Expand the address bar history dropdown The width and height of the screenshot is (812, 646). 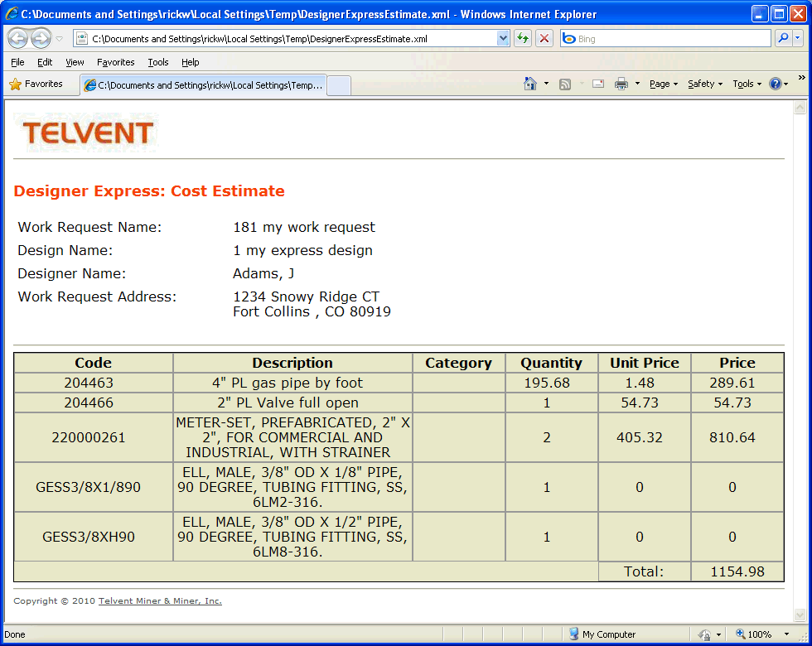click(x=503, y=38)
